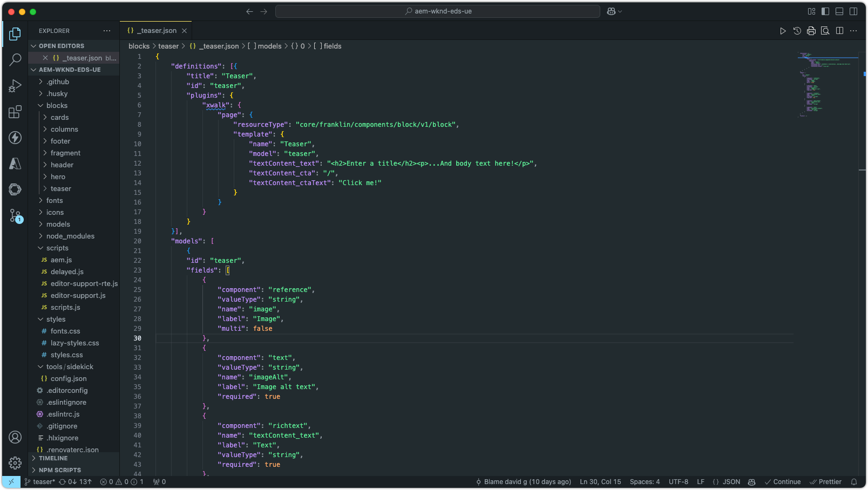The image size is (868, 490).
Task: Open the Manage gear icon
Action: tap(15, 462)
